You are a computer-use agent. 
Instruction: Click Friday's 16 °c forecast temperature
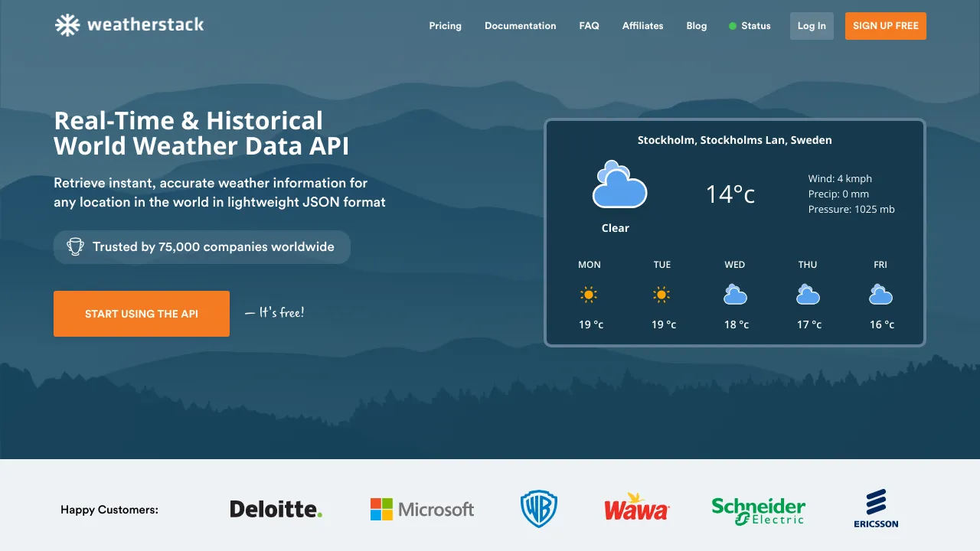point(882,324)
